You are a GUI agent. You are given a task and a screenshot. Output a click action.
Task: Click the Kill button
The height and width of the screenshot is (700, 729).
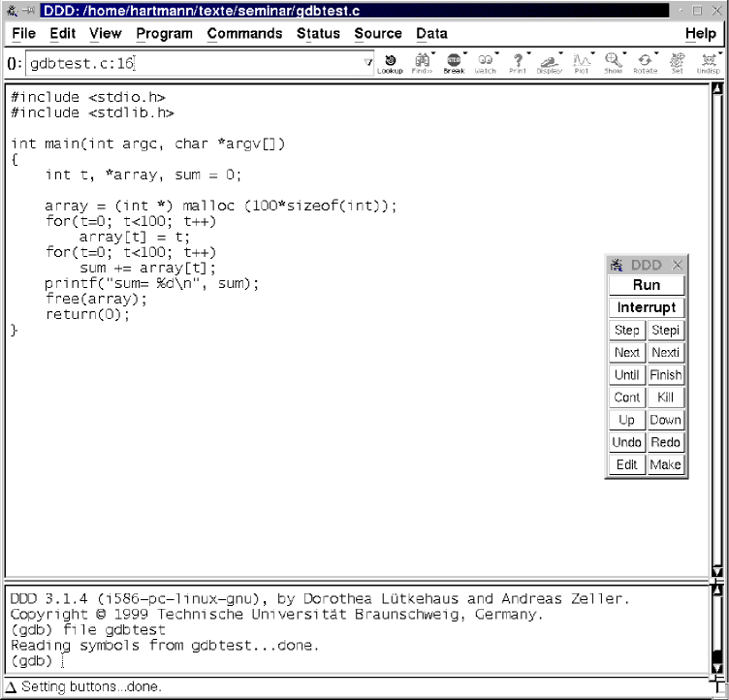coord(665,398)
